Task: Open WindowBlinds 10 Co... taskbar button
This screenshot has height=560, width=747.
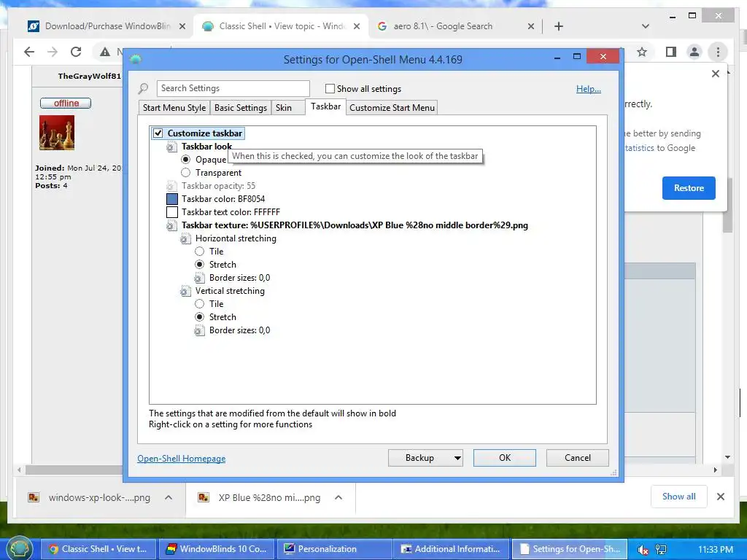Action: click(x=217, y=549)
